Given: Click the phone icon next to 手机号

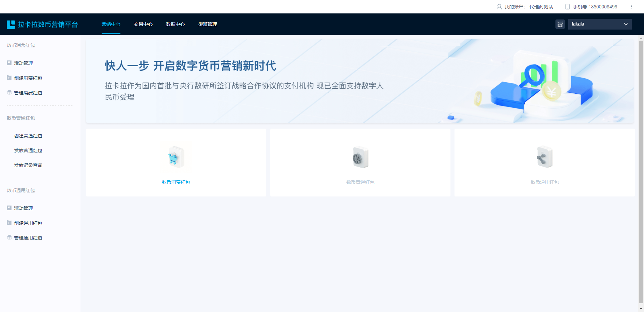Looking at the screenshot, I should pos(568,7).
